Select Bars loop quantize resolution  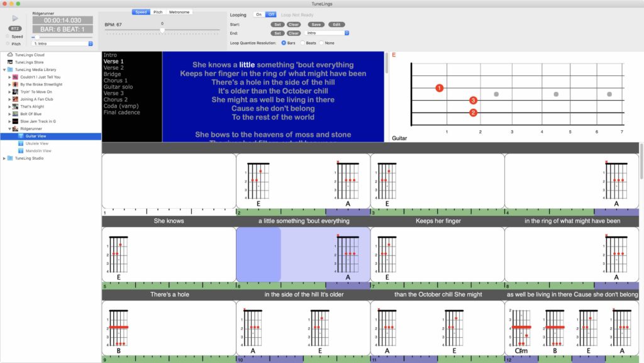[x=284, y=43]
